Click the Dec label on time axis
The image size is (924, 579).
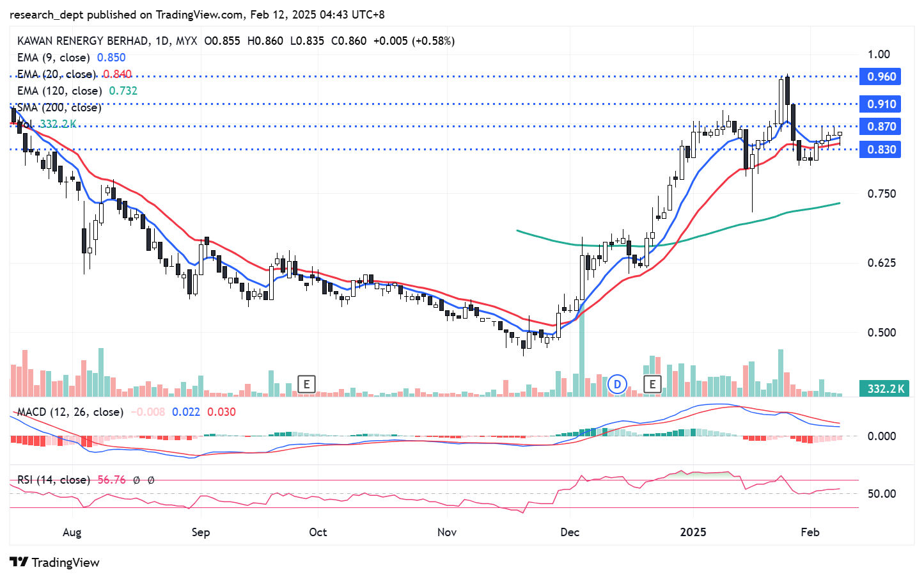point(569,532)
